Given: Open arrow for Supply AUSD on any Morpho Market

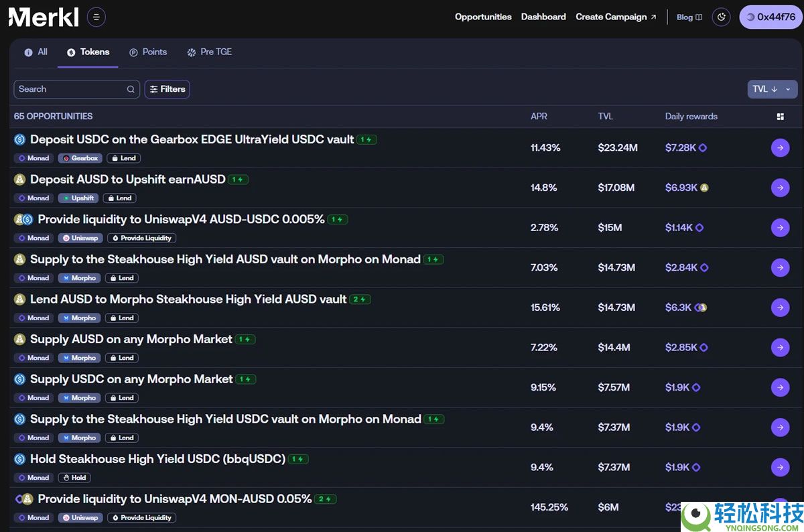Looking at the screenshot, I should 780,348.
